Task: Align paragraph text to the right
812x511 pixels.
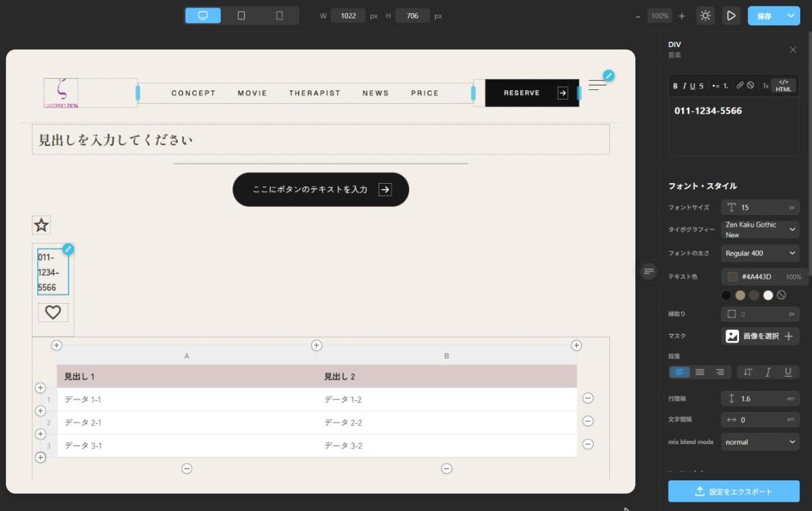Action: pos(720,372)
